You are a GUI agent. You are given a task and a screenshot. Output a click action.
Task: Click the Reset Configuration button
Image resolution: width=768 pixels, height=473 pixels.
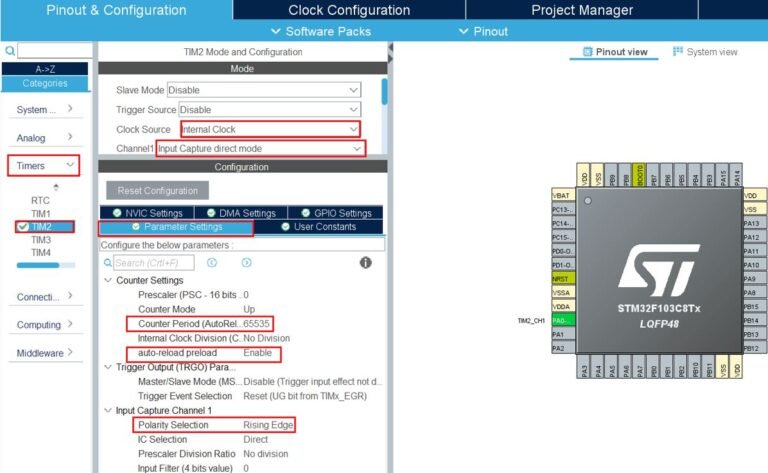tap(157, 190)
